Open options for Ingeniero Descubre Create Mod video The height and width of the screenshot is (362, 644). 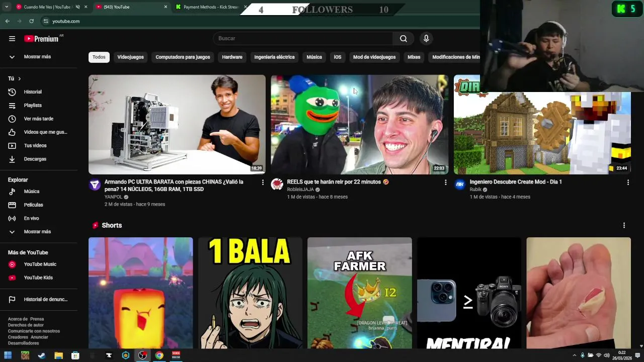(x=628, y=183)
